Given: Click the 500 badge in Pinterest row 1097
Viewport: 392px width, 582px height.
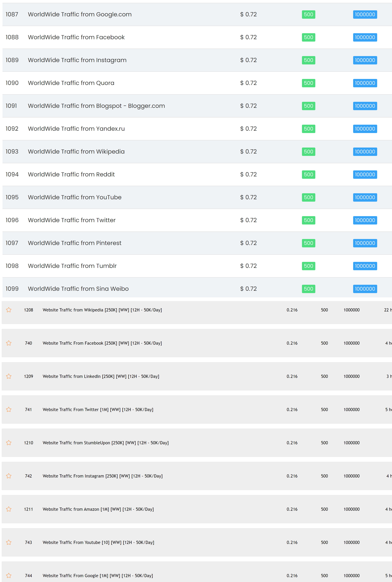Looking at the screenshot, I should 308,243.
